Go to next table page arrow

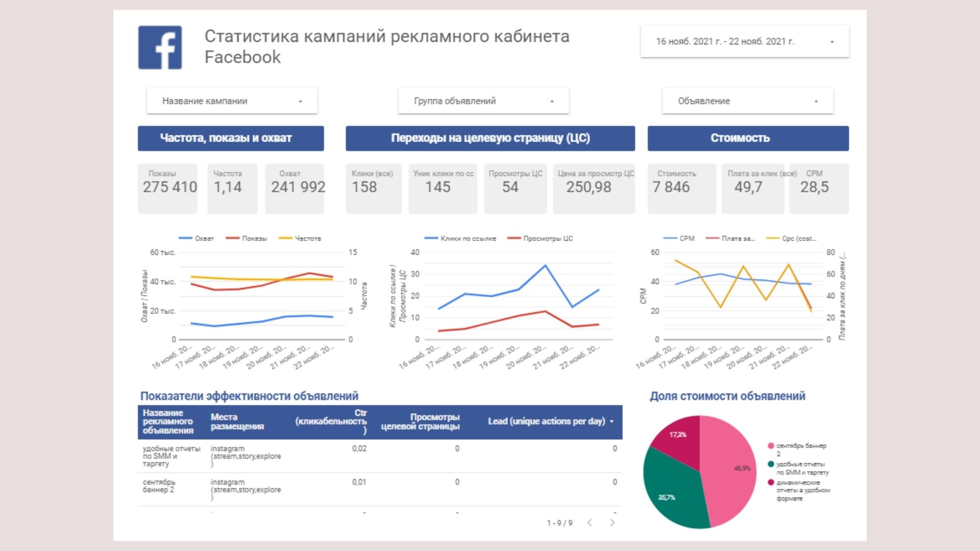612,522
